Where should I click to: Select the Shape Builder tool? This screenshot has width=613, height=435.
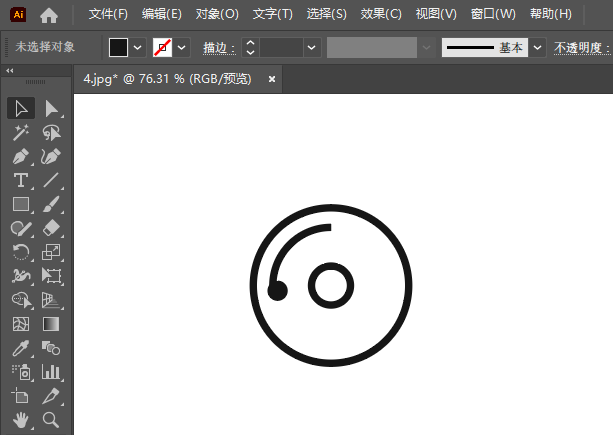point(21,300)
